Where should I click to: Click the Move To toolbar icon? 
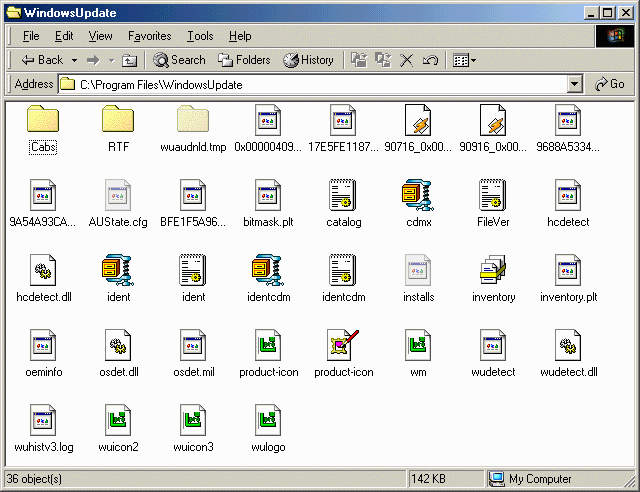pos(359,60)
